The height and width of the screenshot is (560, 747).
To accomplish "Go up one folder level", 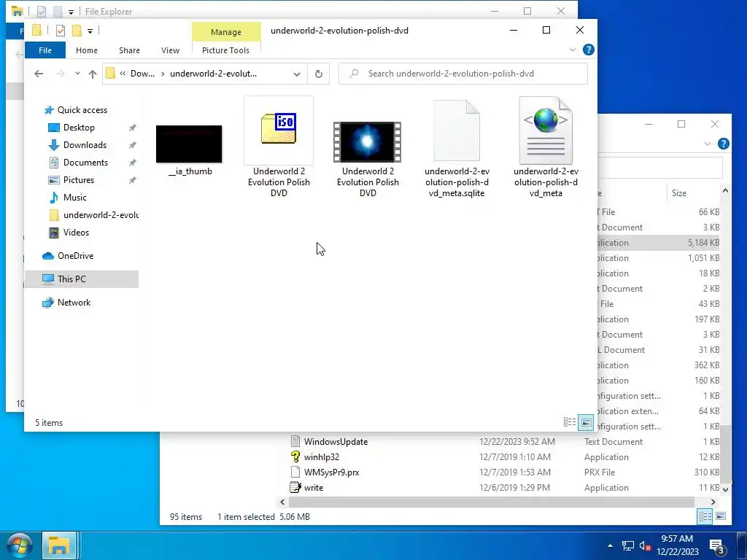I will tap(93, 74).
